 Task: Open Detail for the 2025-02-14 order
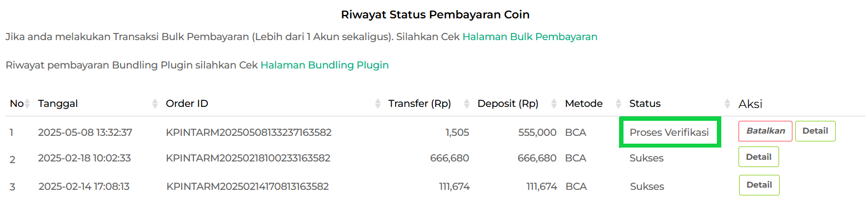click(x=759, y=185)
